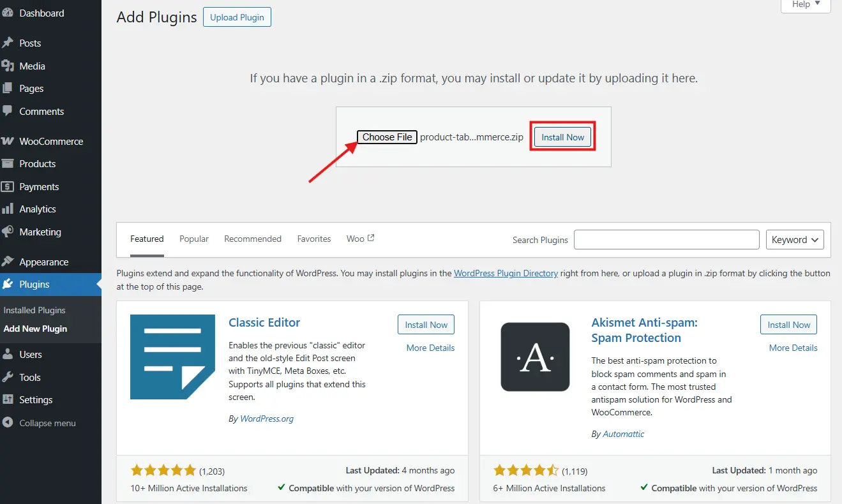Open the Analytics menu label

(38, 209)
